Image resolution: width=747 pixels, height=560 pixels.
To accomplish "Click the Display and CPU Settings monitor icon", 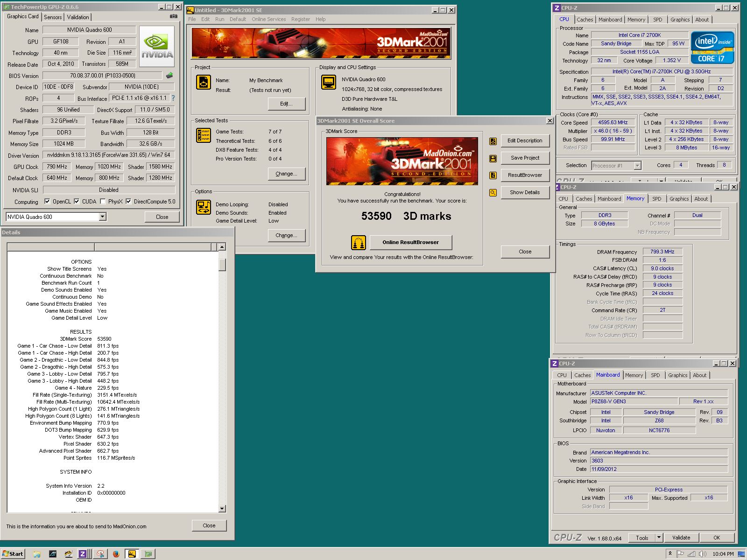I will tap(329, 82).
